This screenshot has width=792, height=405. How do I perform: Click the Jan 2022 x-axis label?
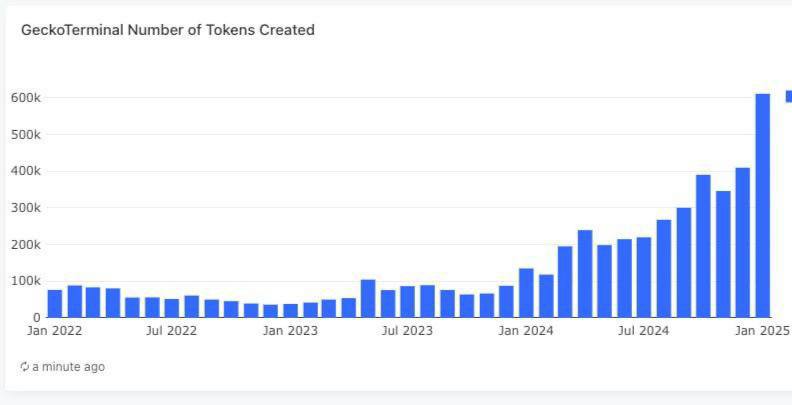(x=54, y=331)
